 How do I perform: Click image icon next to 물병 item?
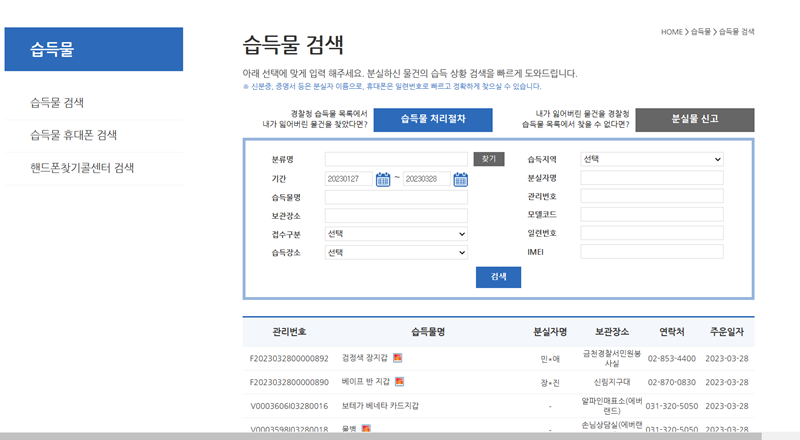click(x=366, y=429)
